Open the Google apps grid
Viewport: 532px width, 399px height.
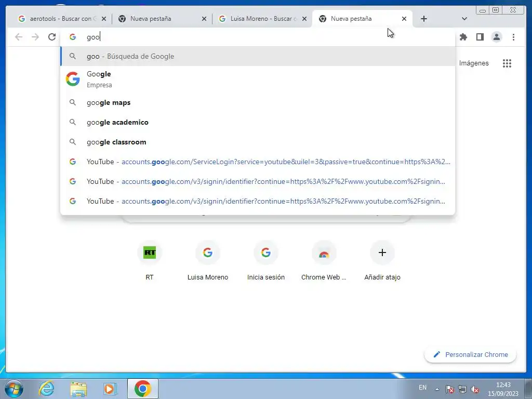tap(507, 63)
